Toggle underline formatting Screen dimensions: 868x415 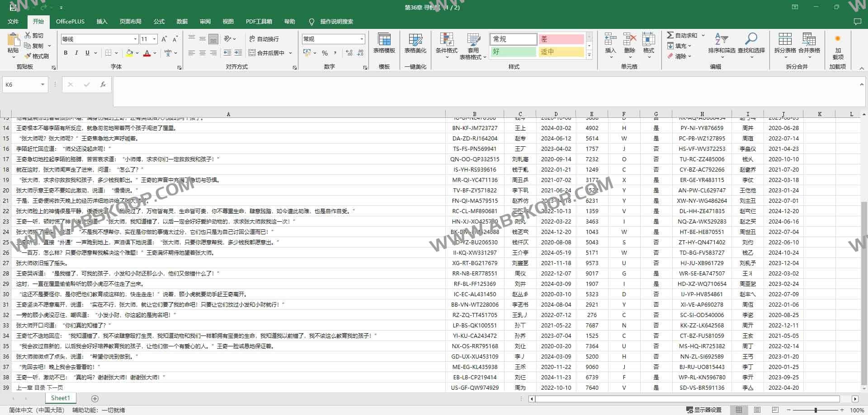86,53
